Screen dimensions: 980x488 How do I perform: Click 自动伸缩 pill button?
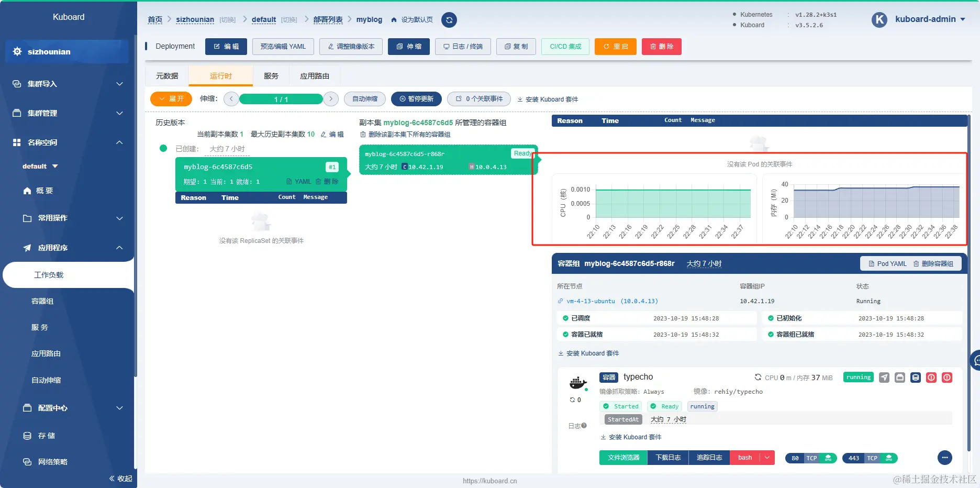pos(365,99)
